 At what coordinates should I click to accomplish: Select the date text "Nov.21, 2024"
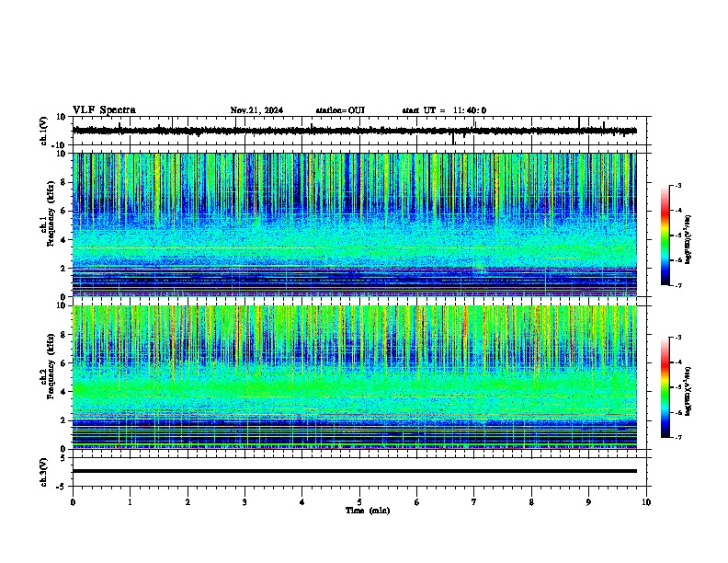256,110
